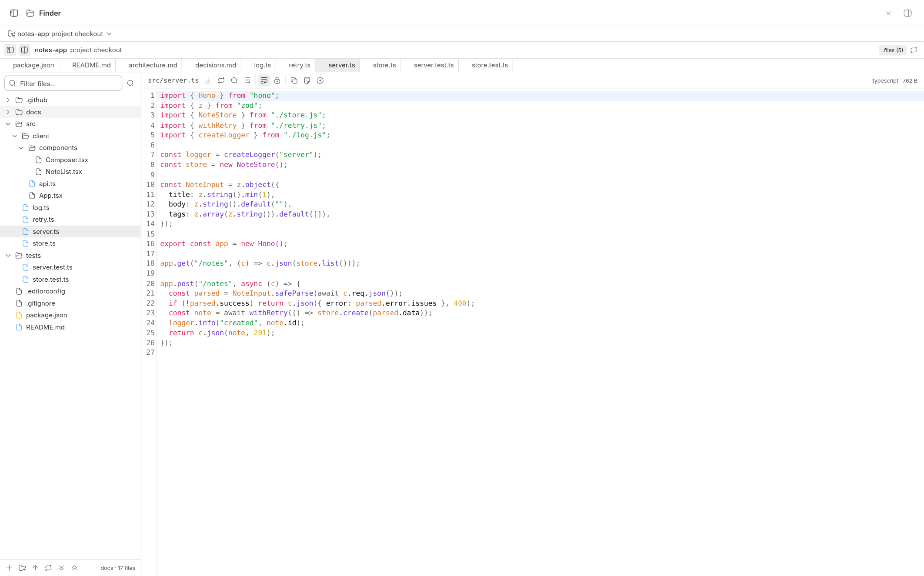924x576 pixels.
Task: Toggle the file tree panel icon next to notes-app
Action: pyautogui.click(x=10, y=50)
